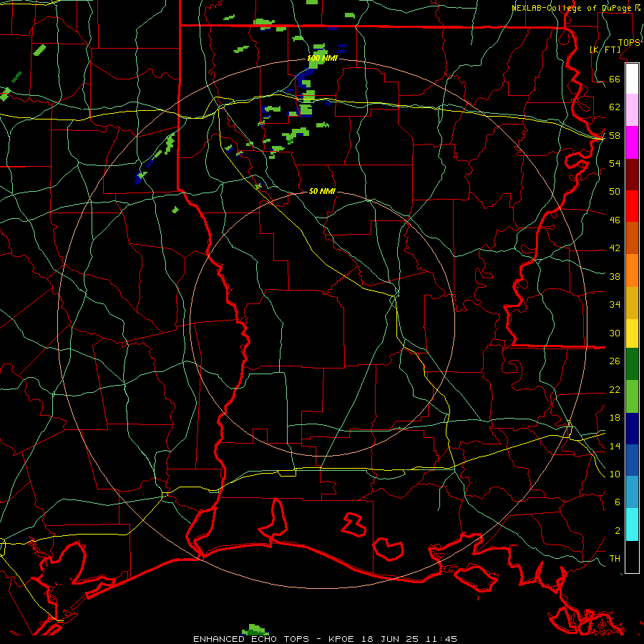The width and height of the screenshot is (644, 644).
Task: Click the legend value 2
Action: coord(618,531)
